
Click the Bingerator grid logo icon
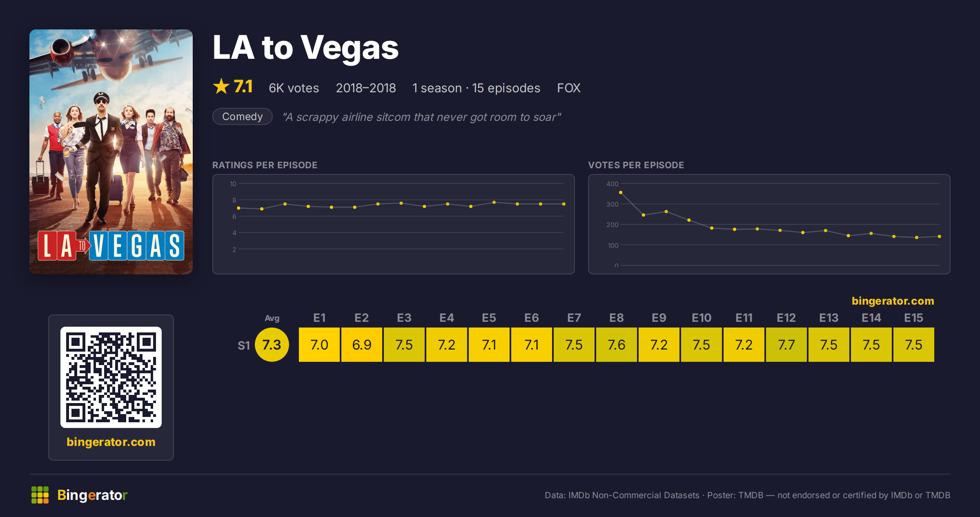40,495
